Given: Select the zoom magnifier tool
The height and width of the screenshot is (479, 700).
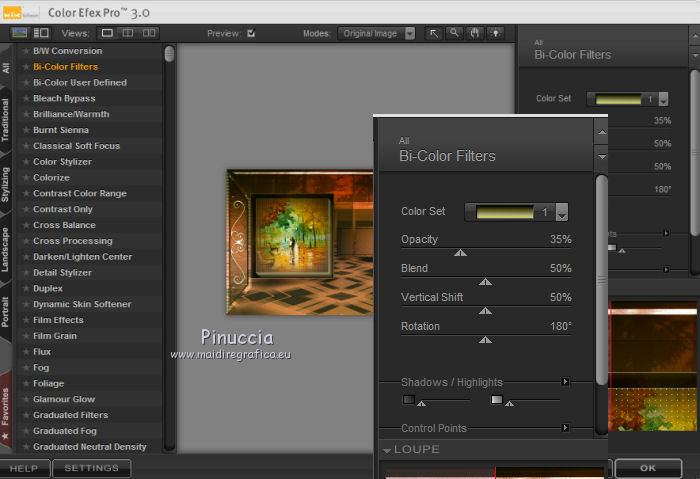Looking at the screenshot, I should (454, 33).
